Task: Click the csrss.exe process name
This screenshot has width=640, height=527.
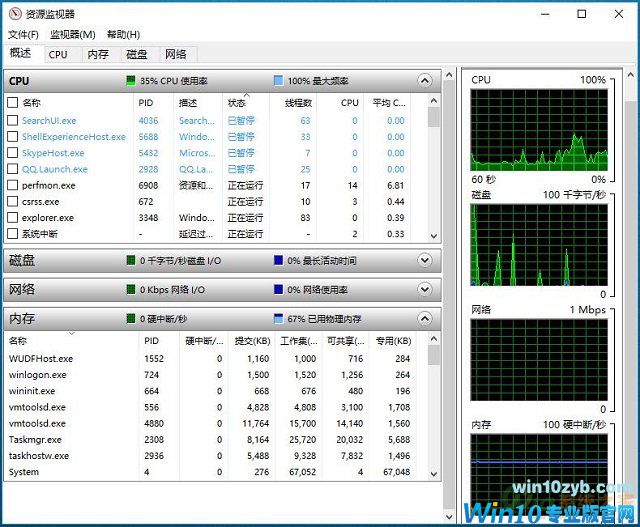Action: pyautogui.click(x=40, y=202)
